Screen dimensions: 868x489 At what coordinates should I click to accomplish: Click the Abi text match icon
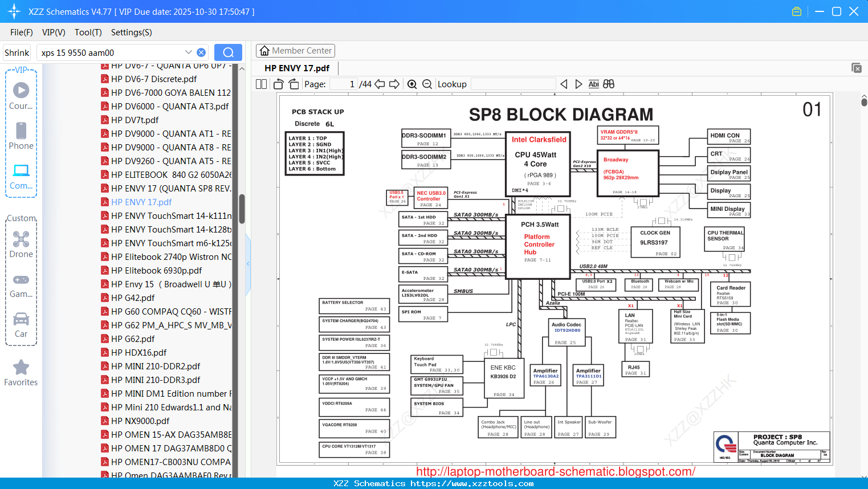[x=594, y=84]
